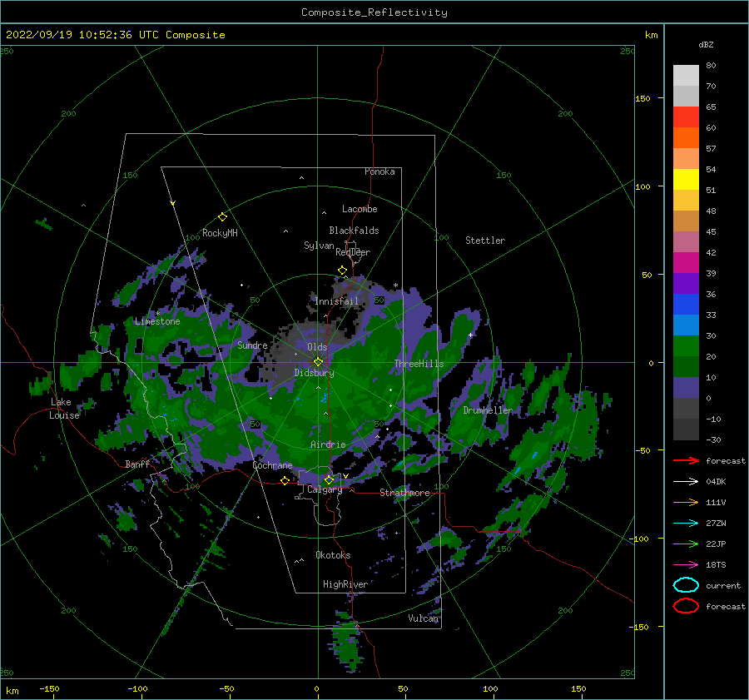Viewport: 749px width, 700px height.
Task: Click the cyan current ellipse legend
Action: pos(686,585)
